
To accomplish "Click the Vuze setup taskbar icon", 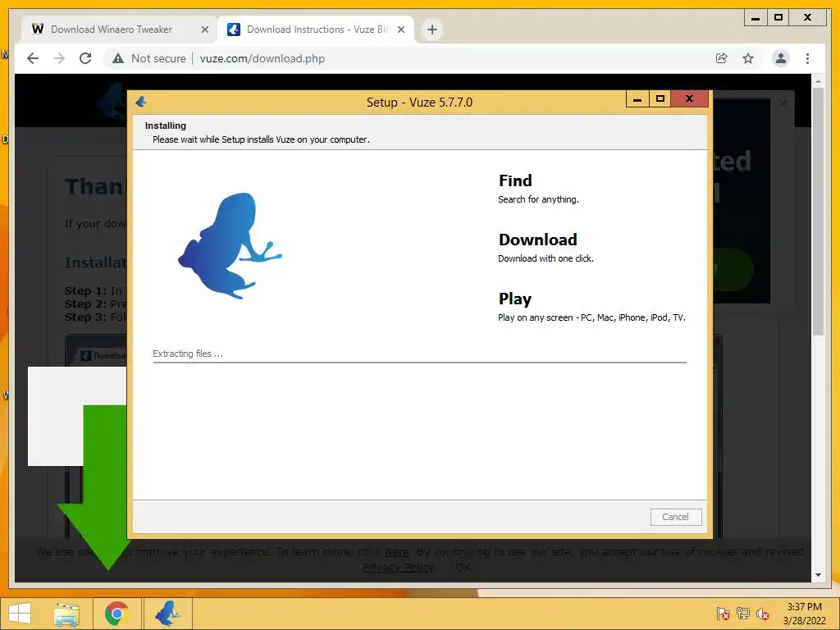I will coord(167,614).
